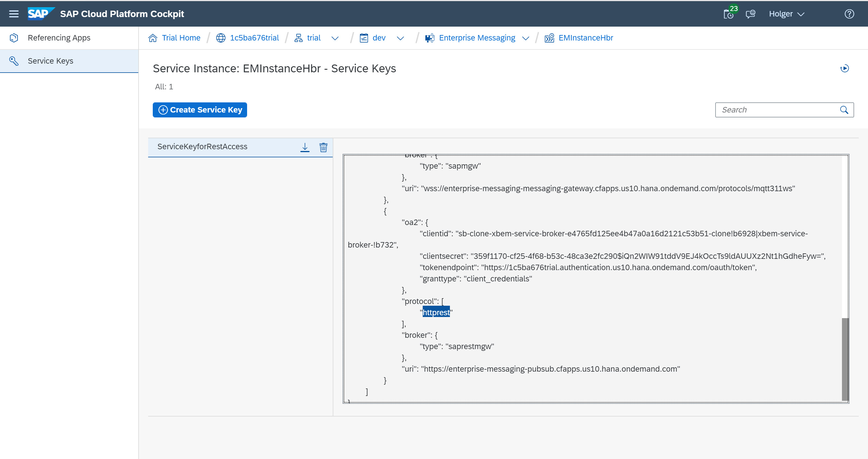
Task: Click the delete/trash icon for the service key
Action: [x=324, y=147]
